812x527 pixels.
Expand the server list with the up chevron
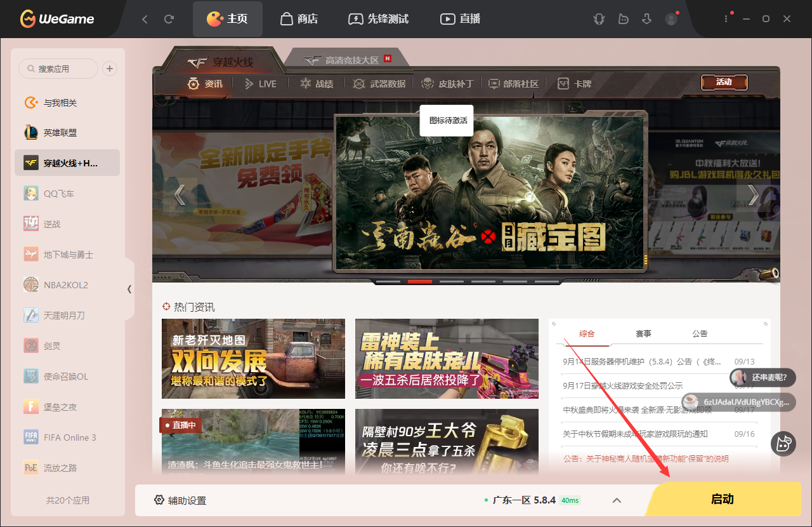coord(617,500)
